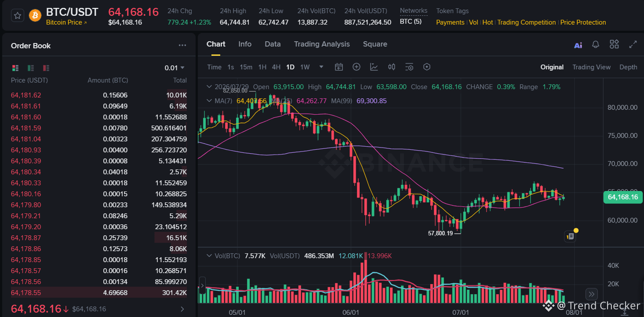Viewport: 644px width, 317px height.
Task: Open Order Book three-dot options menu
Action: [182, 45]
